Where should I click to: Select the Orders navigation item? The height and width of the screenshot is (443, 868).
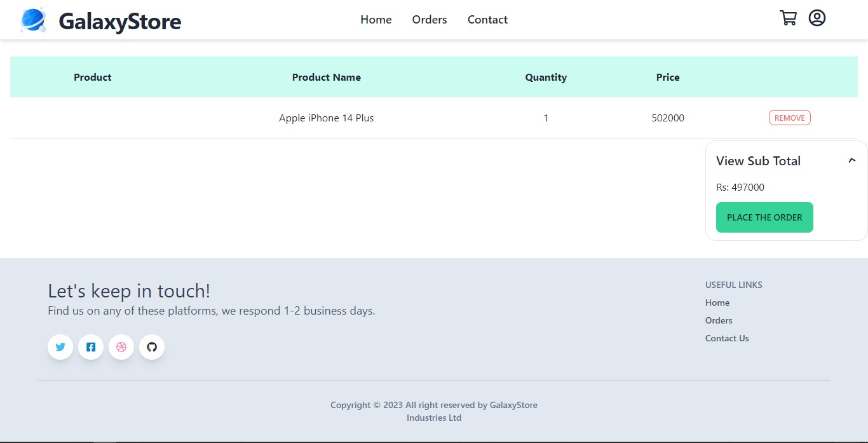click(x=430, y=20)
